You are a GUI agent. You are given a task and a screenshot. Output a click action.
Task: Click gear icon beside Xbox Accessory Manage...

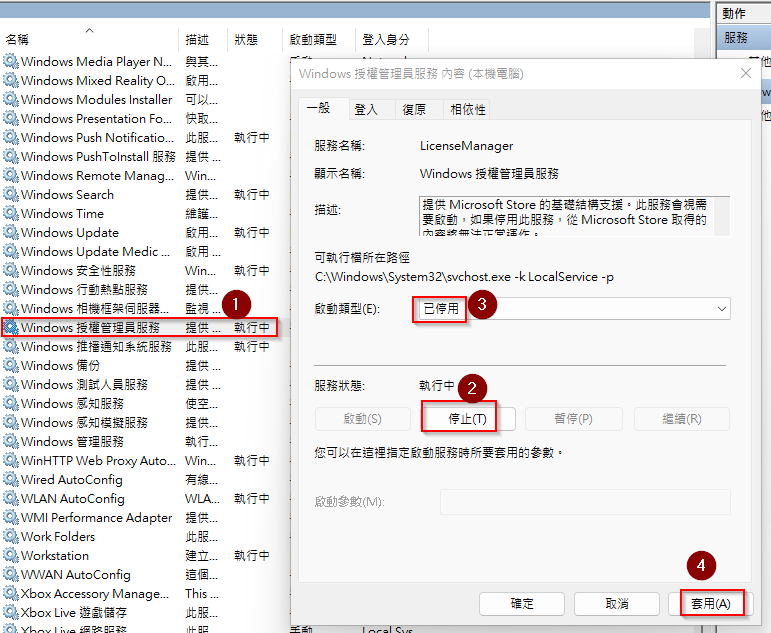click(10, 594)
